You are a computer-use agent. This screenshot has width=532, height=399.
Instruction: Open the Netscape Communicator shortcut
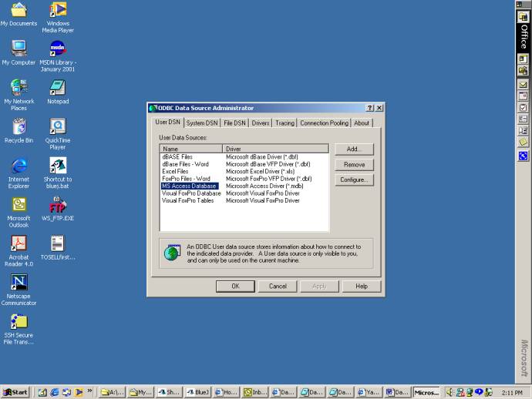coord(19,290)
